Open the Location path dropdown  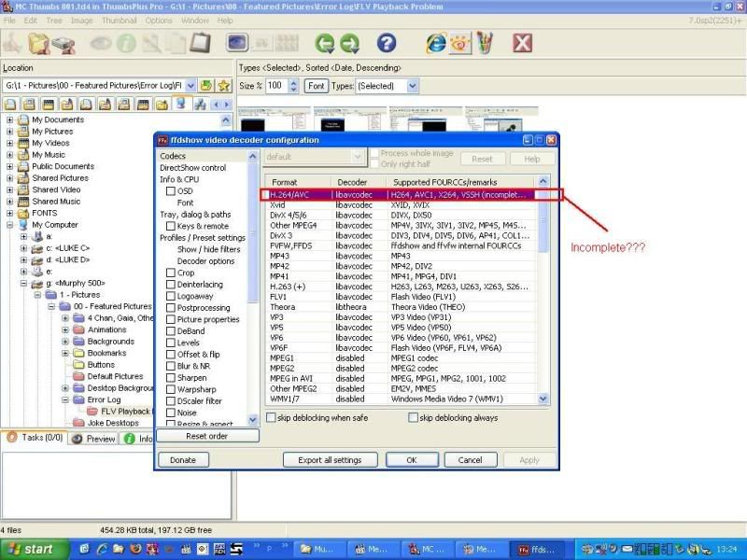pyautogui.click(x=190, y=86)
